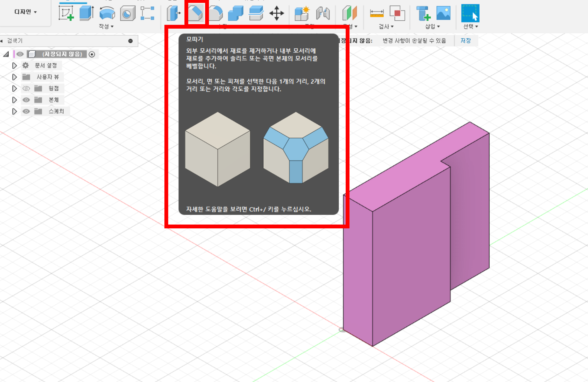Select the 스케치 tree item
Image resolution: width=588 pixels, height=382 pixels.
56,111
